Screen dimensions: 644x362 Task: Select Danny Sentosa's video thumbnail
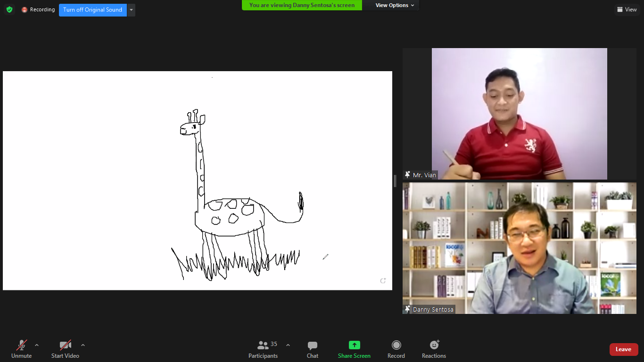(x=520, y=248)
